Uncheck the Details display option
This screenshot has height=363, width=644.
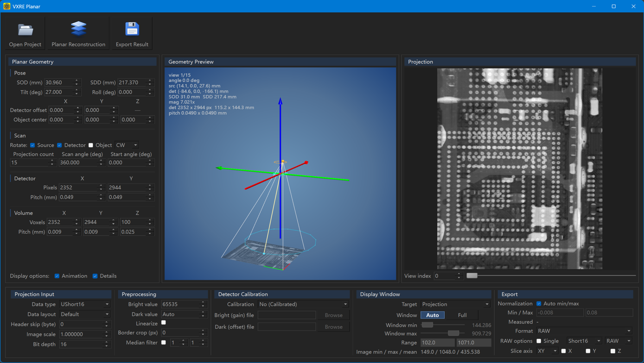(x=95, y=276)
